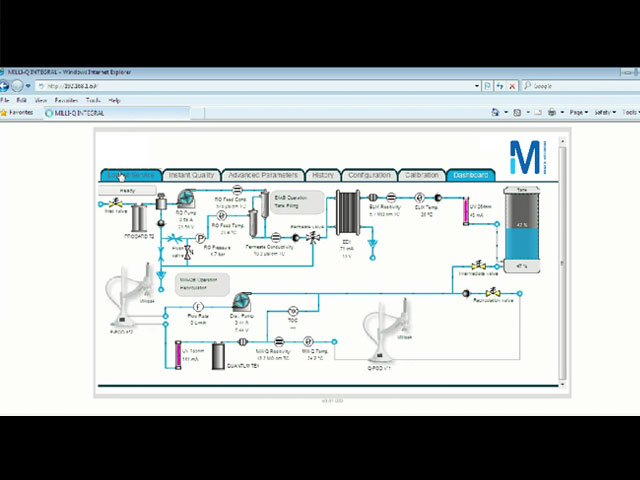Open the Instant Quality tab
The image size is (640, 480).
[190, 175]
